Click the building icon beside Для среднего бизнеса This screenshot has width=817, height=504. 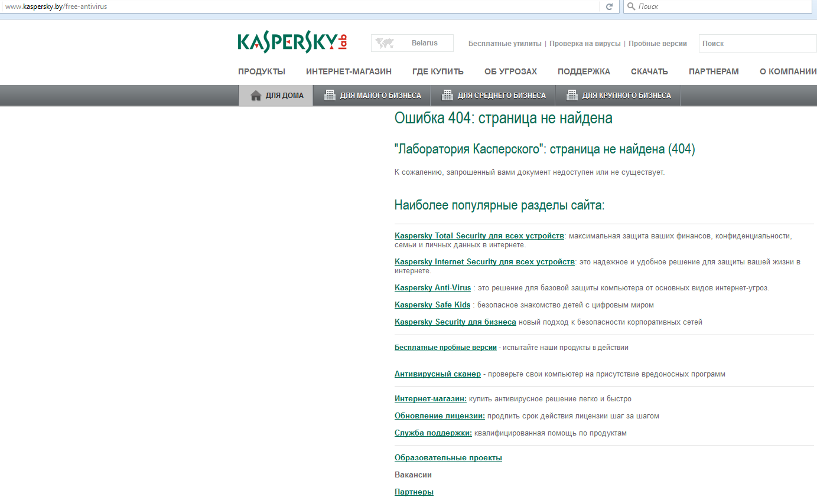447,96
